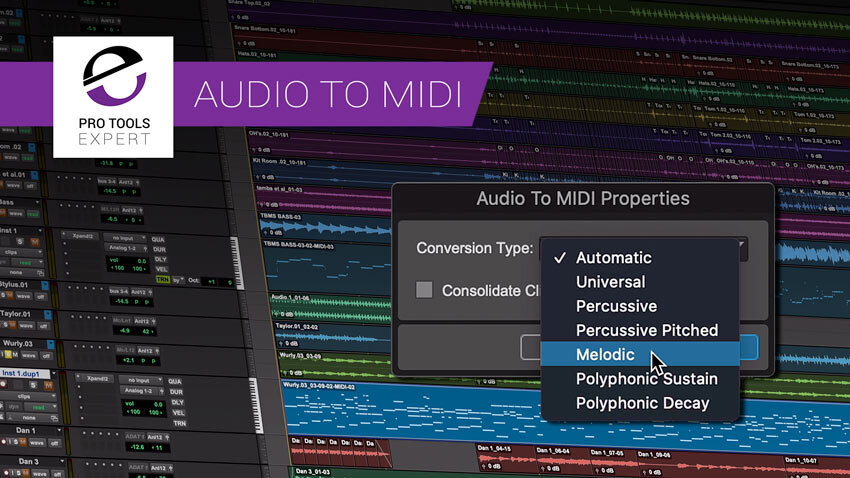Open 'no input' selector on Inst 1 track
The image size is (850, 478).
[125, 237]
